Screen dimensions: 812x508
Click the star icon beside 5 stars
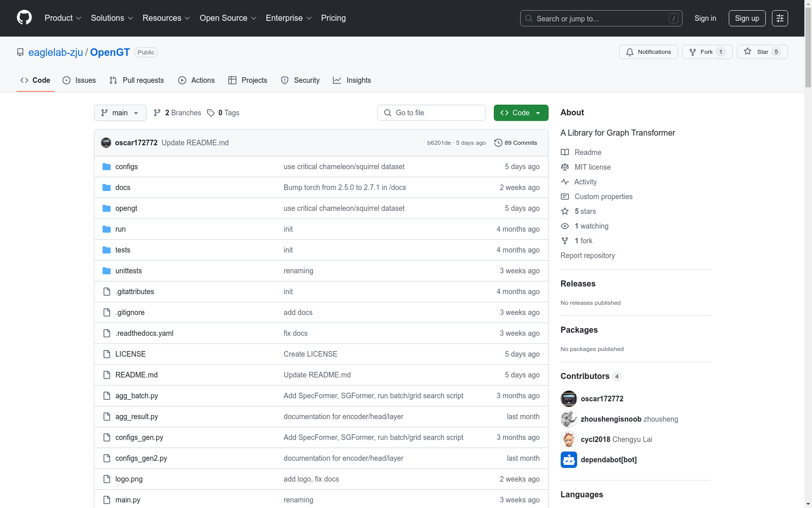565,211
